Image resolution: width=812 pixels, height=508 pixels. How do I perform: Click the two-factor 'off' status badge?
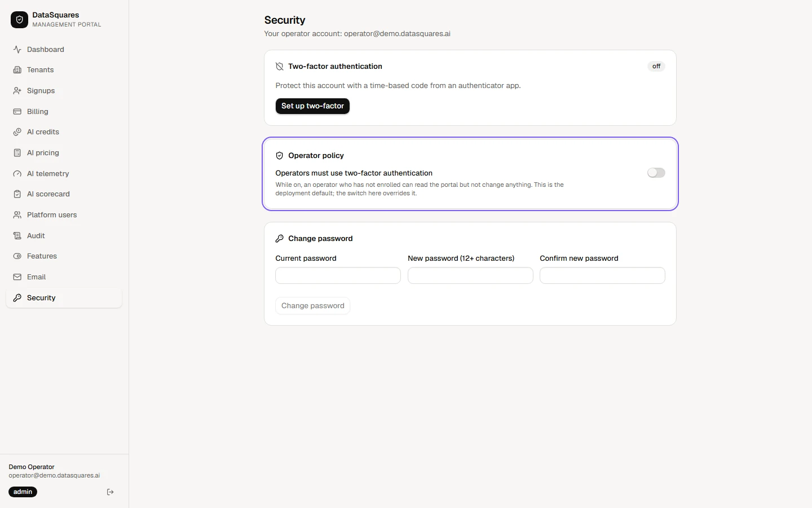click(656, 67)
